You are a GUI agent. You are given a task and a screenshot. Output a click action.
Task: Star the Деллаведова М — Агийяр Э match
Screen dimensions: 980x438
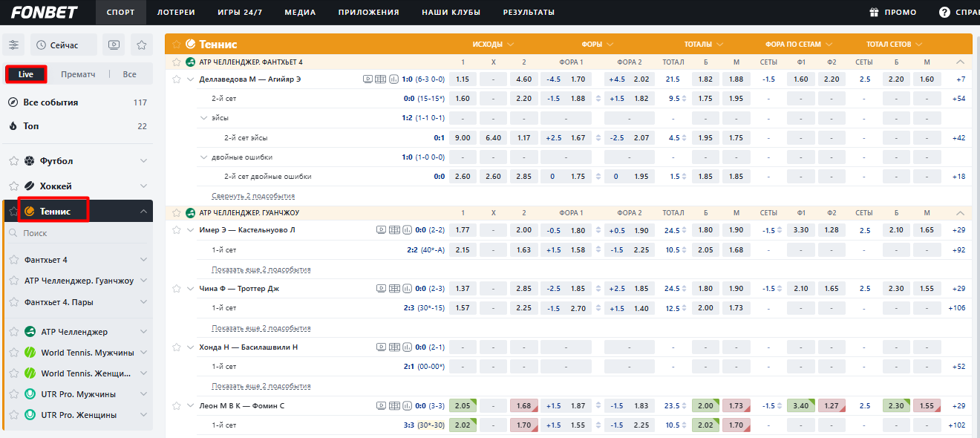(177, 79)
